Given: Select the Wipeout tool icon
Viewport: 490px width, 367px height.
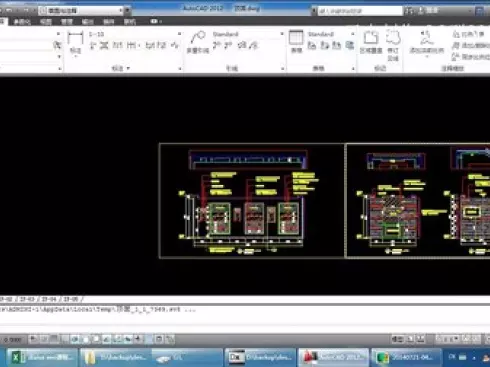Looking at the screenshot, I should point(371,42).
